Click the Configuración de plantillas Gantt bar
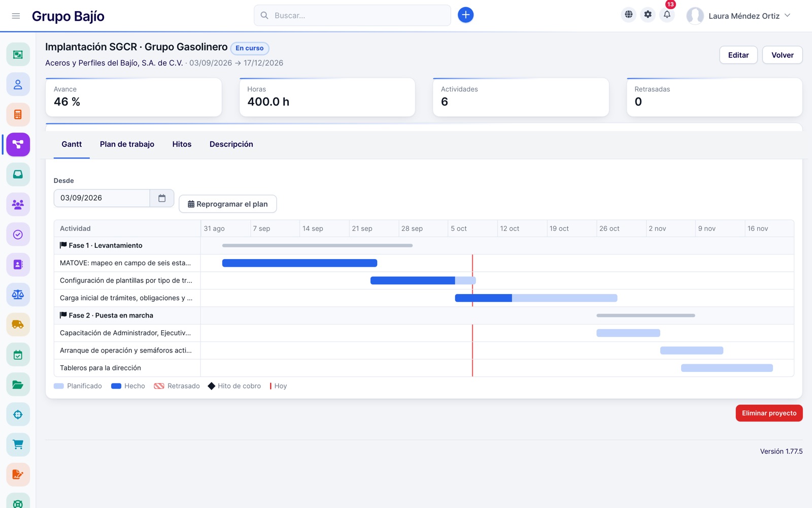The height and width of the screenshot is (508, 812). click(x=423, y=280)
